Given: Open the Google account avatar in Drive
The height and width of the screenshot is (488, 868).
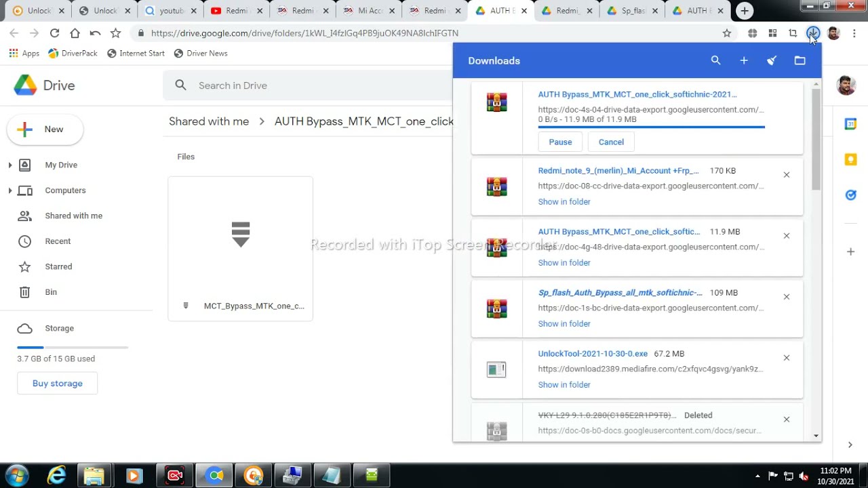Looking at the screenshot, I should pos(846,85).
